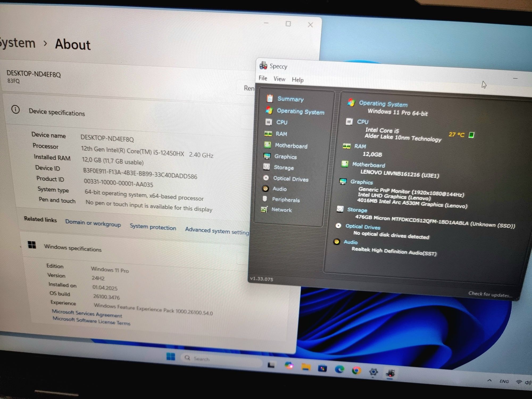The image size is (532, 399).
Task: Open Advanced system settings link
Action: coord(217,231)
